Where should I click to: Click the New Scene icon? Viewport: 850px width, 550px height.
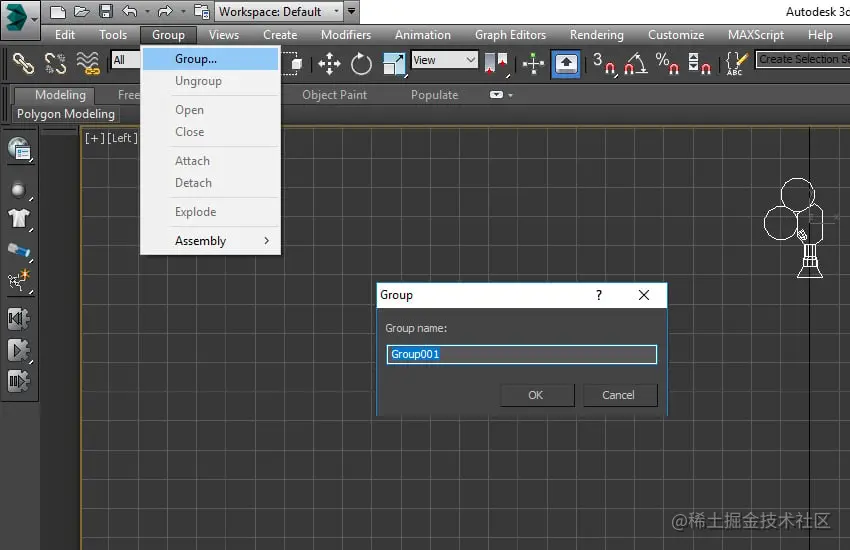pyautogui.click(x=57, y=11)
